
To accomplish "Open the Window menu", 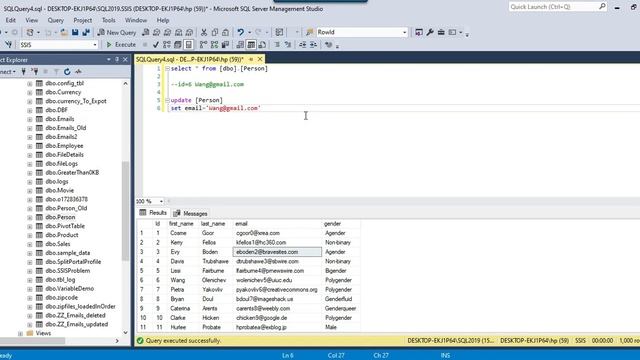I will click(136, 20).
